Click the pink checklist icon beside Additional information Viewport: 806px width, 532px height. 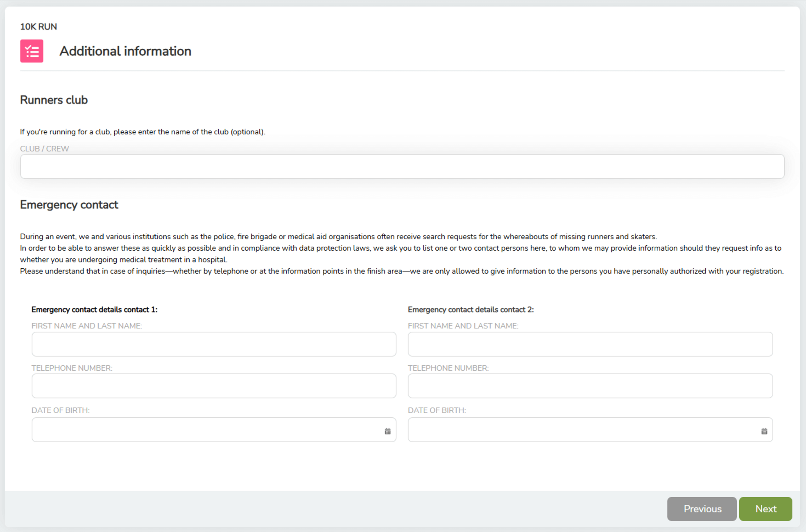(31, 51)
